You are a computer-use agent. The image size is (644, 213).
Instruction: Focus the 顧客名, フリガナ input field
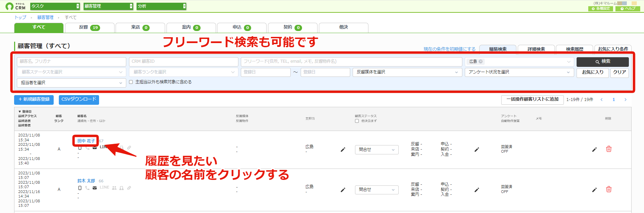point(72,62)
